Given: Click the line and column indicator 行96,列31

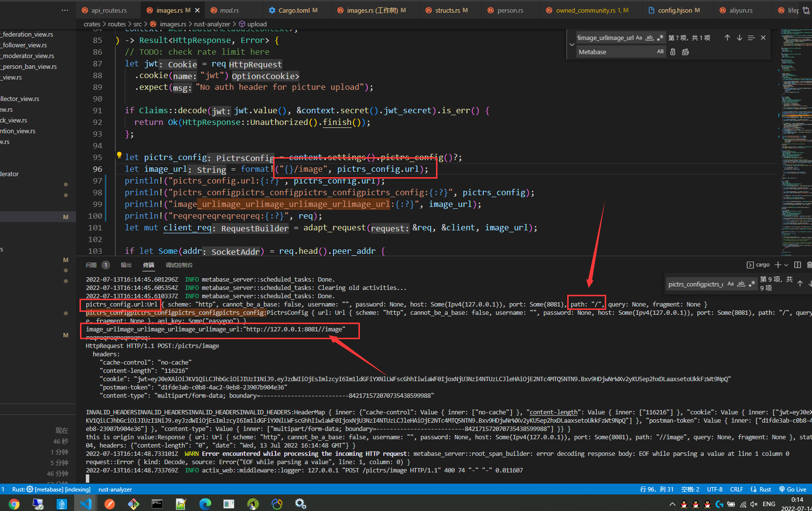Looking at the screenshot, I should coord(656,489).
